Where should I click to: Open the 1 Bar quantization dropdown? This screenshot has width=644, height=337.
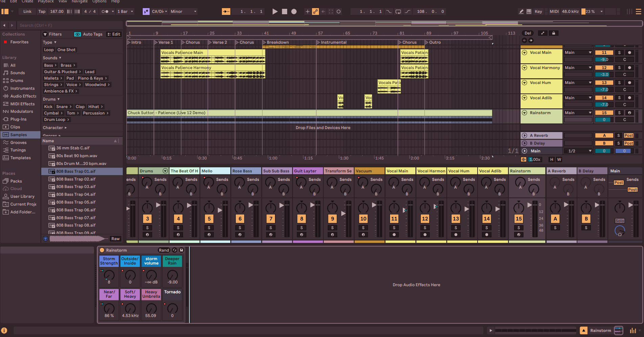pos(125,11)
